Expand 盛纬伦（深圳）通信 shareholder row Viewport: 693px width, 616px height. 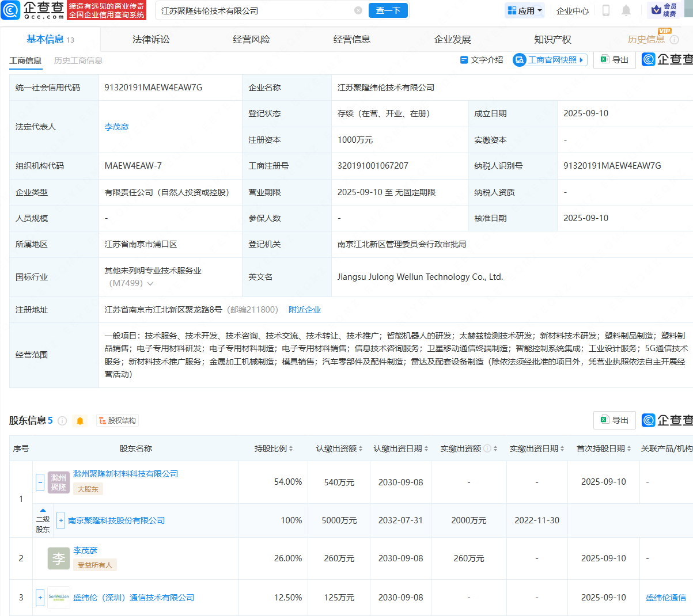(40, 598)
